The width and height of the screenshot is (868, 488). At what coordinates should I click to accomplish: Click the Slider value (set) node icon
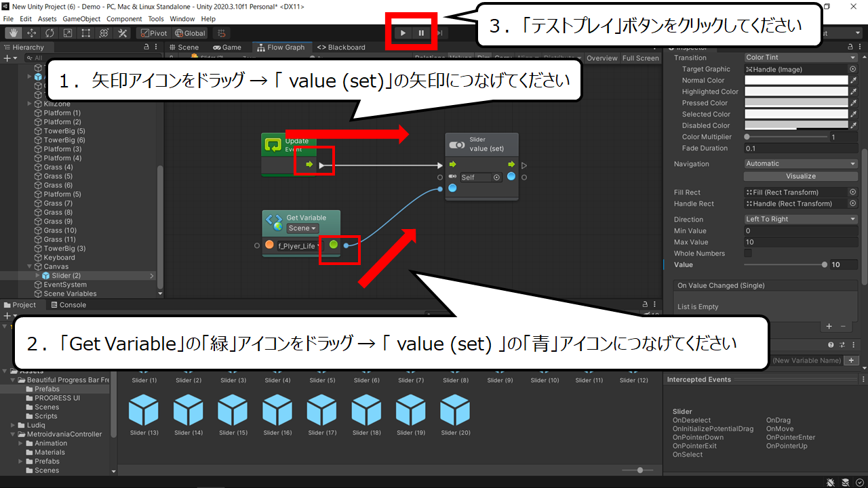click(457, 144)
